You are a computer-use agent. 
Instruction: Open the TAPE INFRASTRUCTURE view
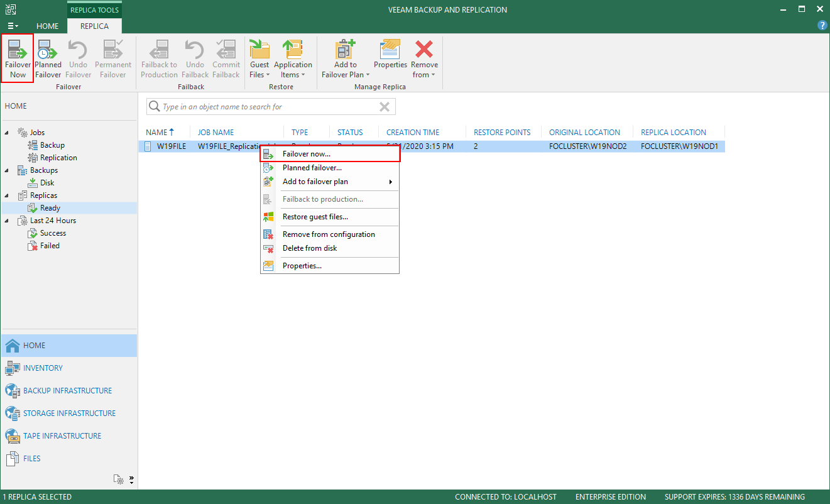click(68, 436)
